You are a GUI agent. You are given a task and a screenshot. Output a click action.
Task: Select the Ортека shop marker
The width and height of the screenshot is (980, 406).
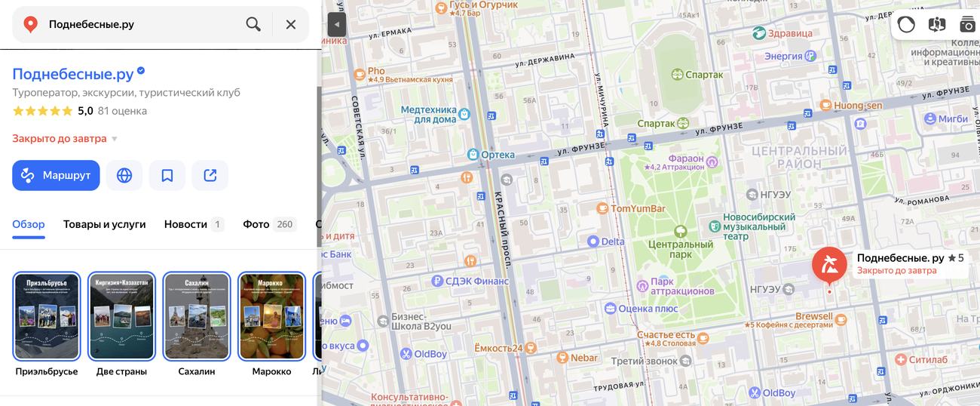(474, 155)
